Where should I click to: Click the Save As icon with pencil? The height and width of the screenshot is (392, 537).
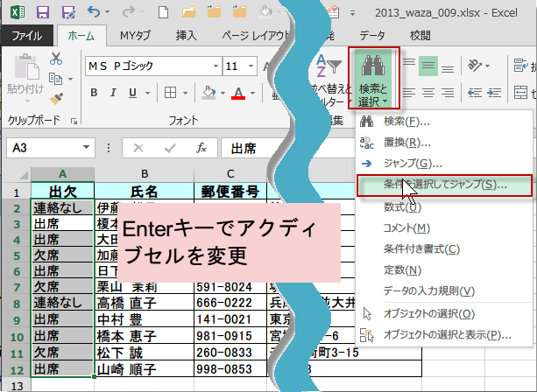coord(68,12)
